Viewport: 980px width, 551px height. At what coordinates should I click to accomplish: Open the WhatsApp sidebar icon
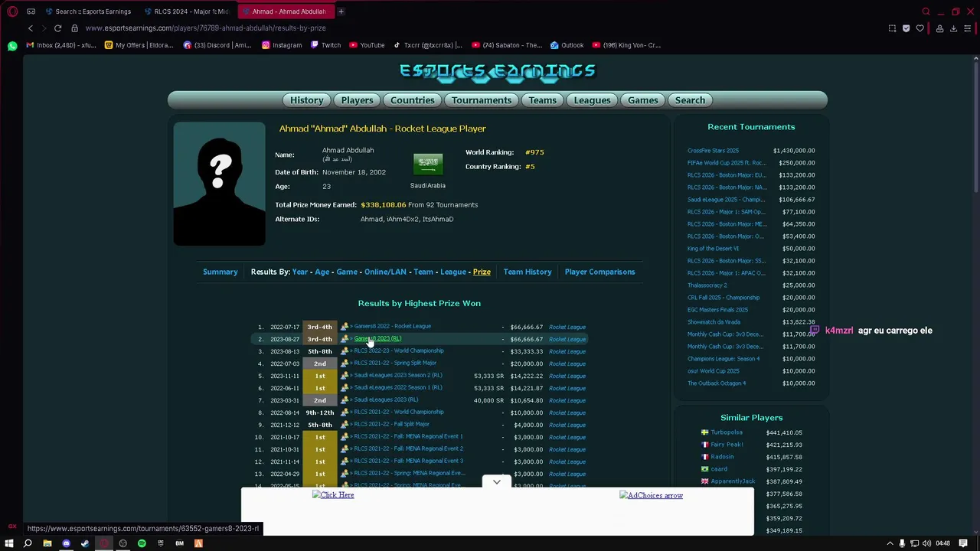point(12,46)
